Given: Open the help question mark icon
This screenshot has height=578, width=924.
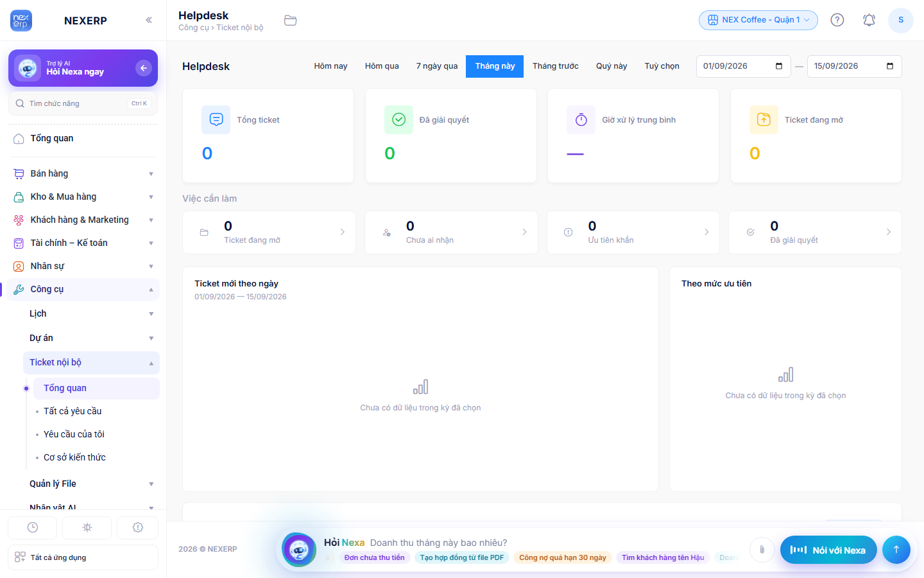Looking at the screenshot, I should point(837,20).
